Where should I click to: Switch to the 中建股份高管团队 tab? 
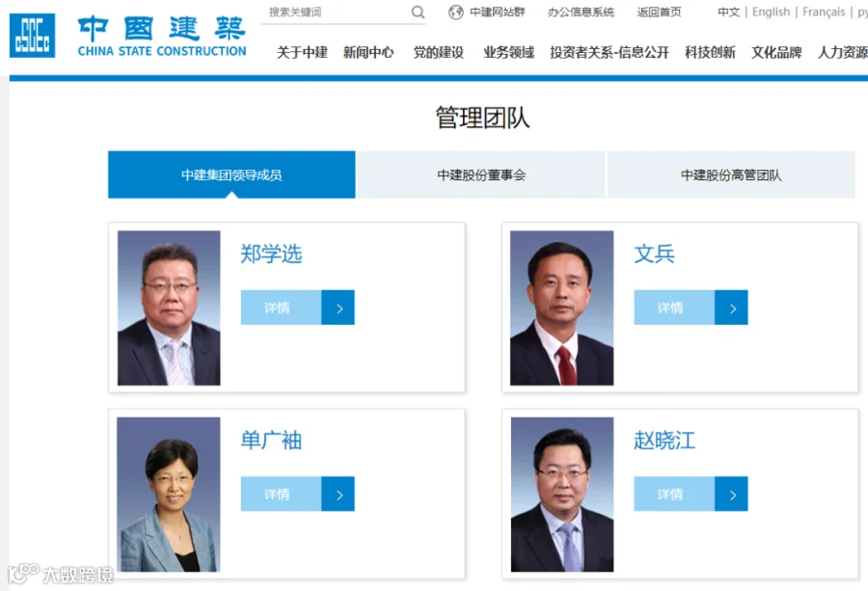[731, 175]
